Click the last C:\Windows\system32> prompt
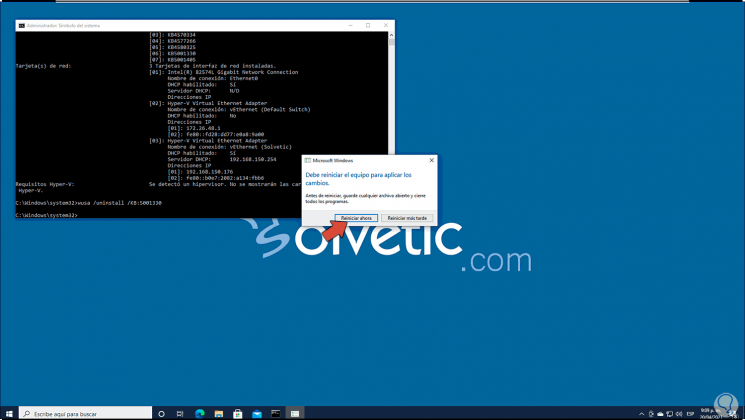 pyautogui.click(x=47, y=215)
